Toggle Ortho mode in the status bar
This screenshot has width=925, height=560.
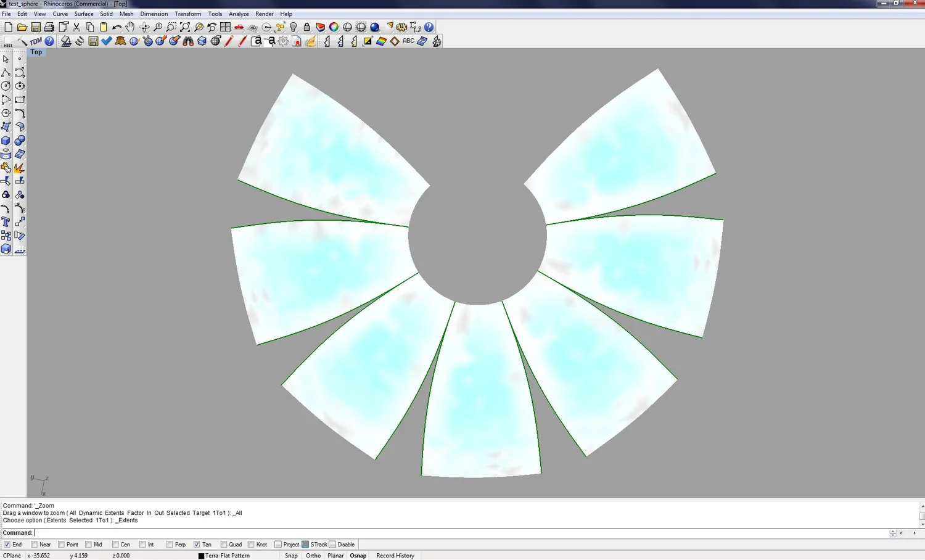313,556
